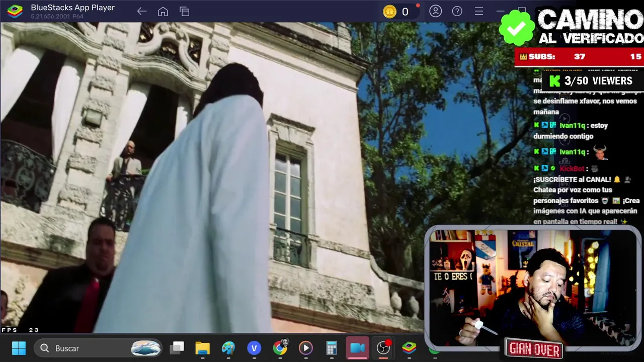The height and width of the screenshot is (362, 644).
Task: Click the GIAN OVER name badge
Action: (x=534, y=348)
